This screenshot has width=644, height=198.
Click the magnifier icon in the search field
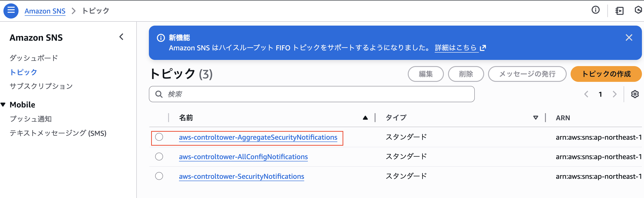tap(159, 94)
